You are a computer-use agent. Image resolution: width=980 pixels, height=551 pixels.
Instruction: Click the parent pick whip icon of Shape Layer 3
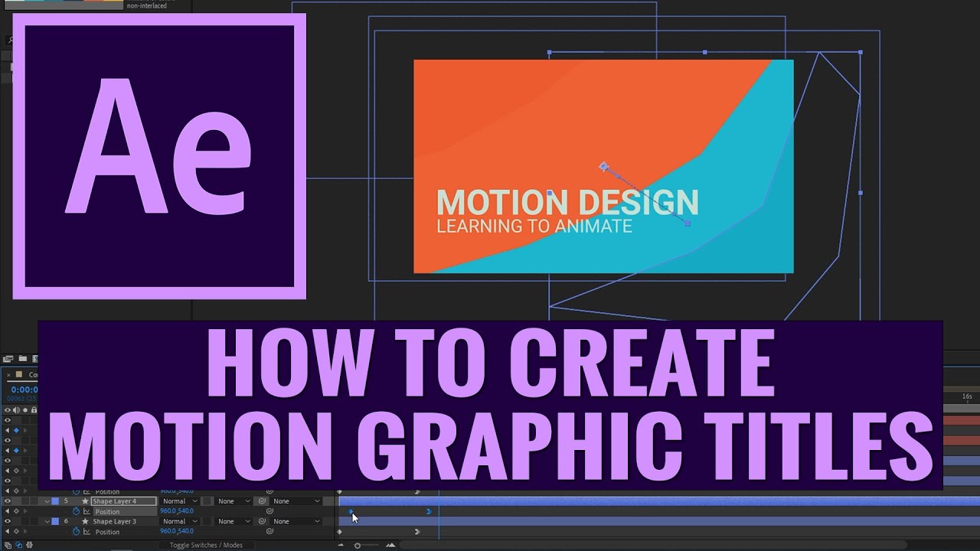262,521
